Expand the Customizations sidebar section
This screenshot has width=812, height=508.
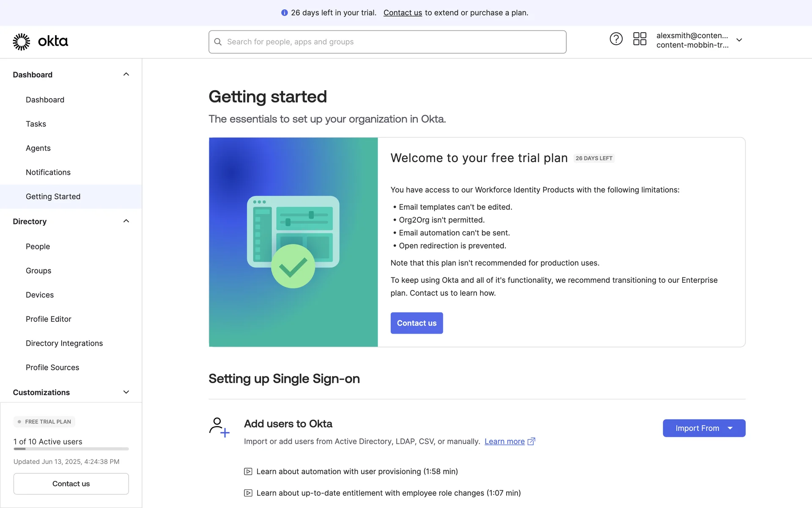click(x=126, y=392)
